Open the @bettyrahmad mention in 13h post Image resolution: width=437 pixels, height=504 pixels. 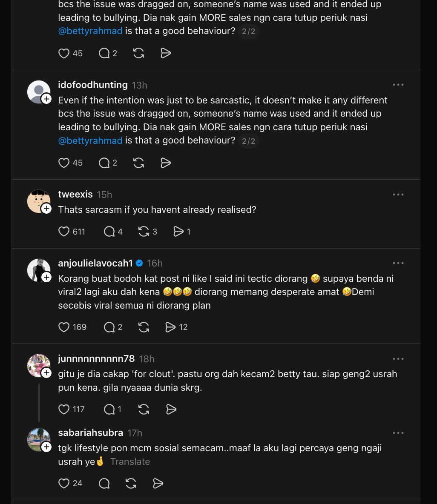90,140
